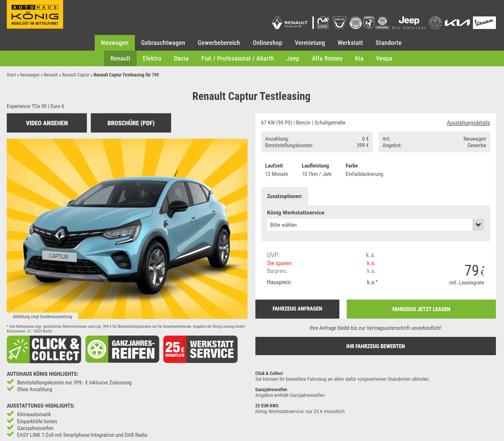Open the Gebrauchtwagen menu
The width and height of the screenshot is (504, 441).
163,43
